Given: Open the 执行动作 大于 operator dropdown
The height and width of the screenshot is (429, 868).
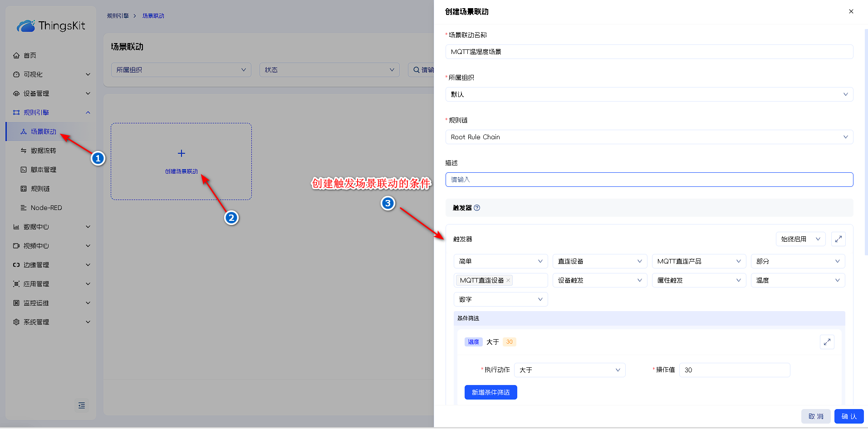Looking at the screenshot, I should click(x=569, y=370).
